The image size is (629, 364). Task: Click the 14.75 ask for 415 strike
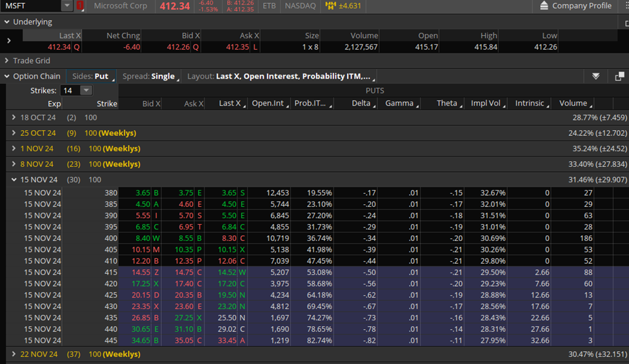pos(185,273)
